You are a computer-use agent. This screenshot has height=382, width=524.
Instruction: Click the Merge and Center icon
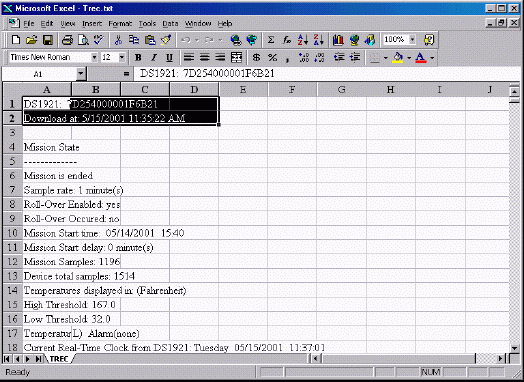coord(236,57)
